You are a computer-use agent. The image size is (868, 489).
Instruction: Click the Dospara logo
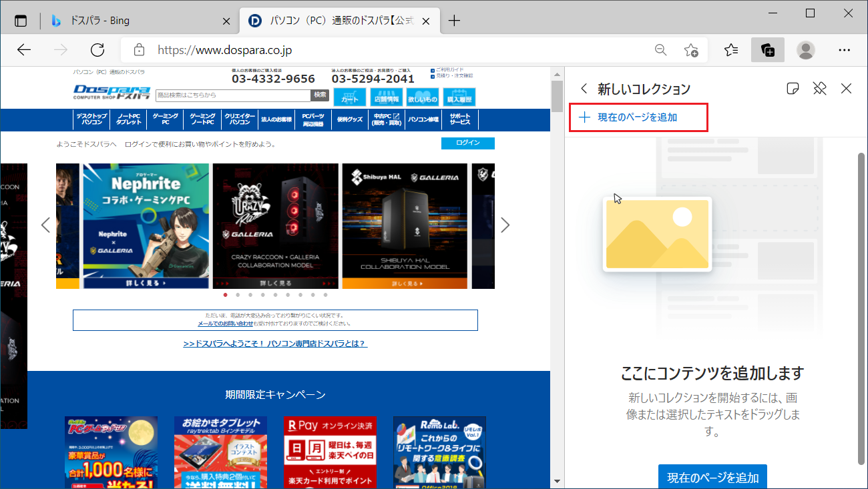[x=112, y=92]
